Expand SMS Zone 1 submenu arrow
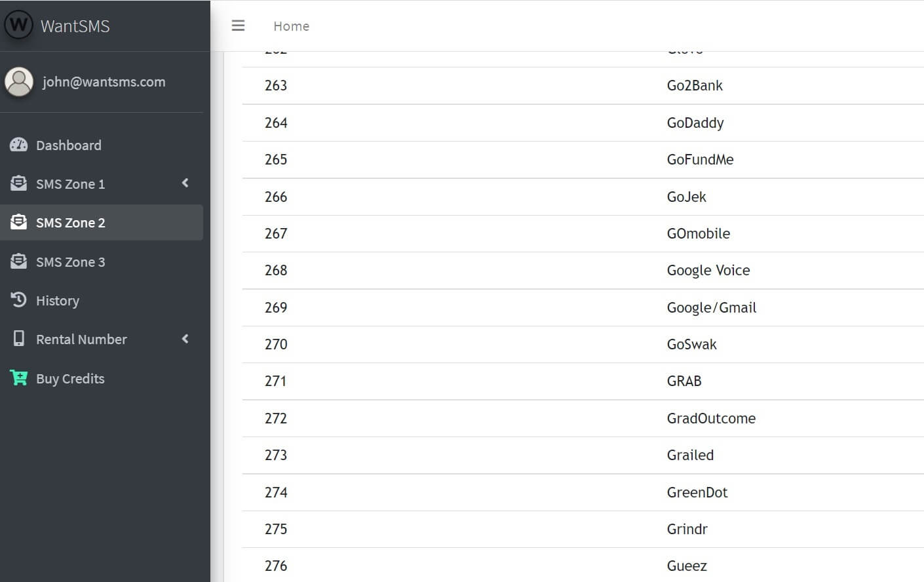Screen dimensions: 924x582 click(185, 183)
